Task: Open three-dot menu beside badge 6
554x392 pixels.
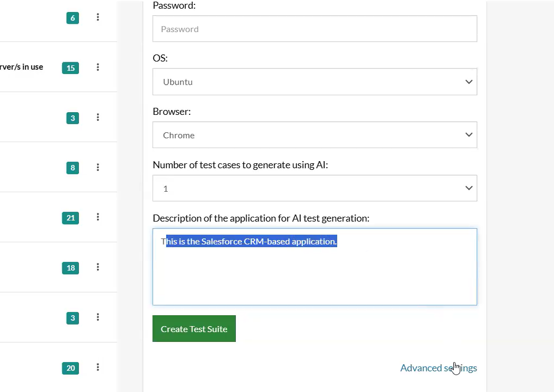Action: click(x=98, y=17)
